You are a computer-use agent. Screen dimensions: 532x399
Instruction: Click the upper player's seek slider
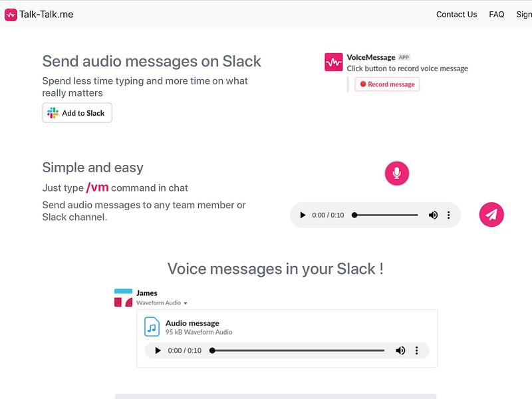[386, 215]
